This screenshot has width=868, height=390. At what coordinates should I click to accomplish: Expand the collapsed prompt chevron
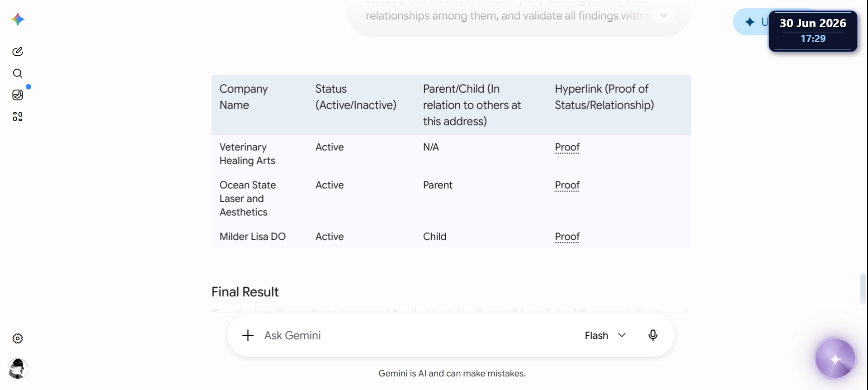[x=664, y=15]
